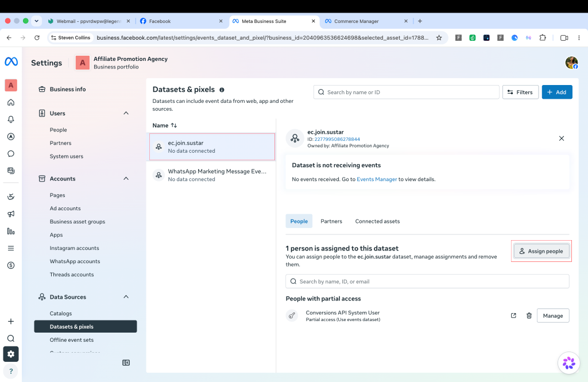Collapse the Accounts section
588x382 pixels.
tap(126, 178)
